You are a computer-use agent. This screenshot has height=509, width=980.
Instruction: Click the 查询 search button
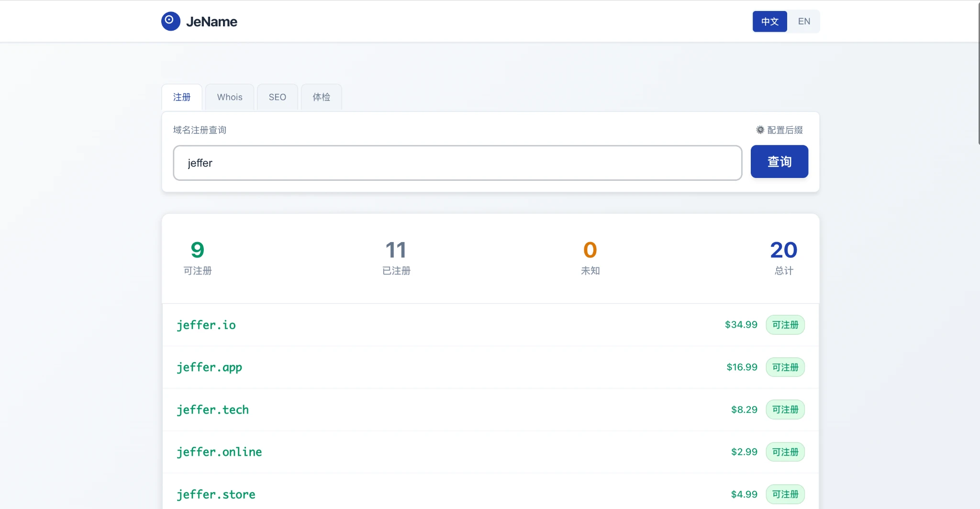pyautogui.click(x=780, y=162)
